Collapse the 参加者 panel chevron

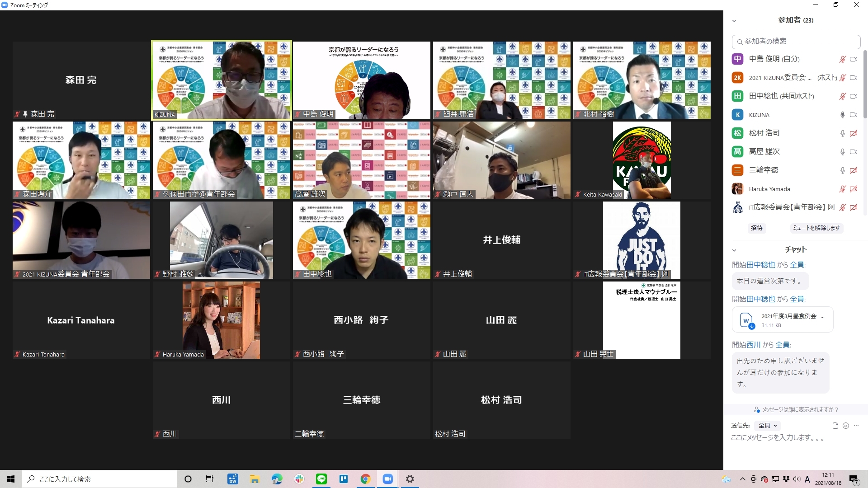pyautogui.click(x=734, y=21)
